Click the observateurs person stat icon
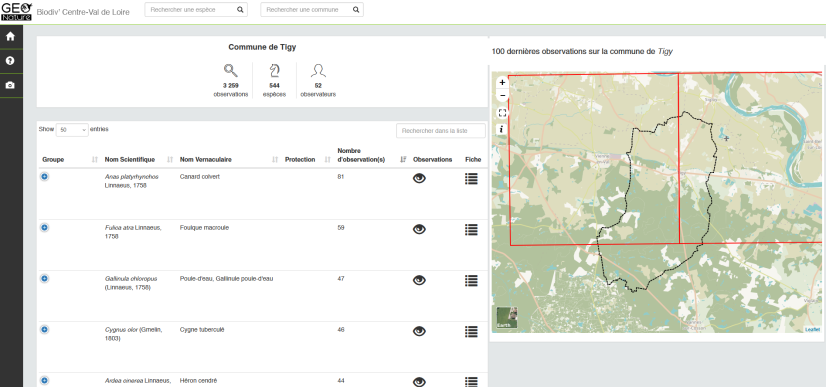Viewport: 826px width, 387px height. [318, 71]
